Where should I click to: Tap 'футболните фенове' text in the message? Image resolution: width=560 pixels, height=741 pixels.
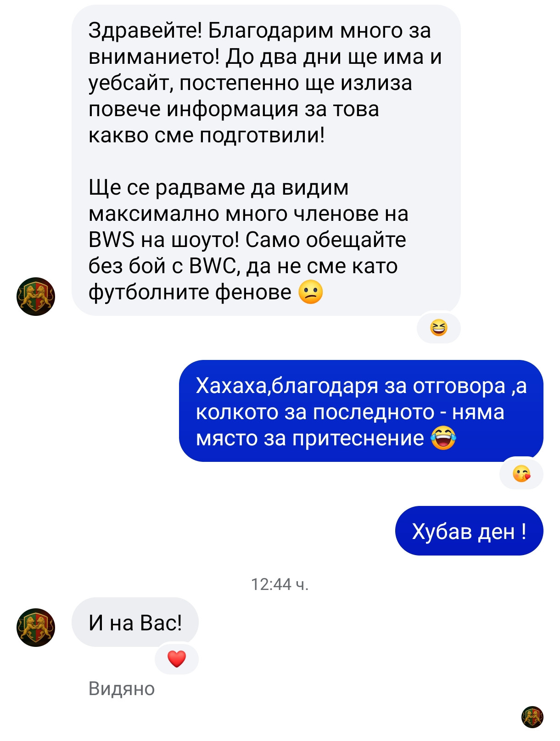click(190, 292)
